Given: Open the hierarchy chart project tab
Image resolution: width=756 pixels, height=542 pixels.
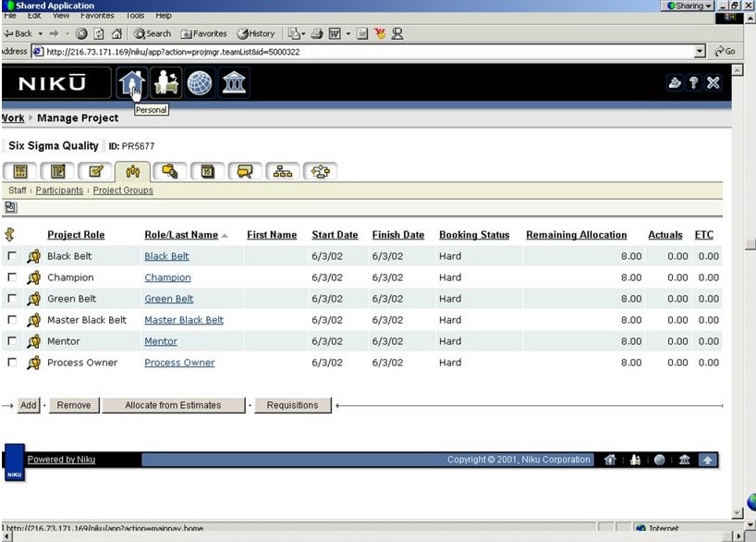Looking at the screenshot, I should [283, 171].
